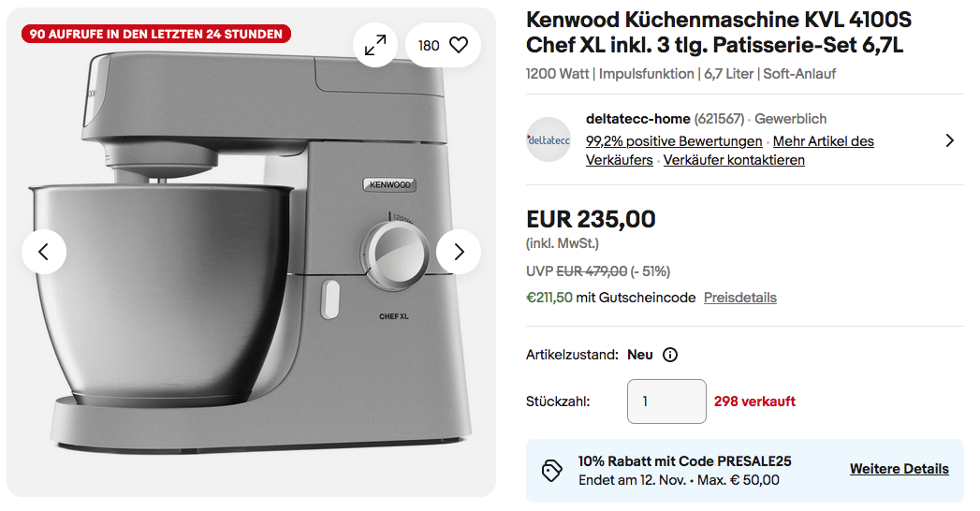Show previous product image
This screenshot has height=511, width=980.
(x=44, y=252)
